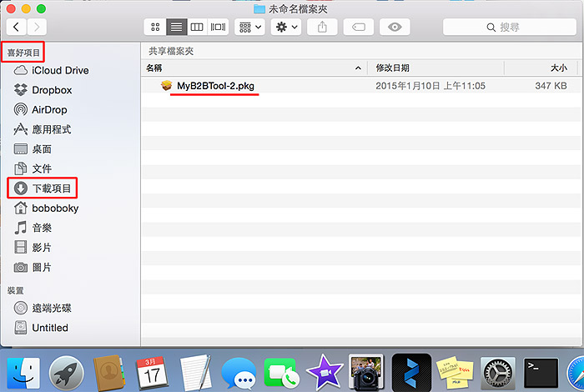Open FaceTime from the Dock
This screenshot has height=392, width=584.
[282, 373]
